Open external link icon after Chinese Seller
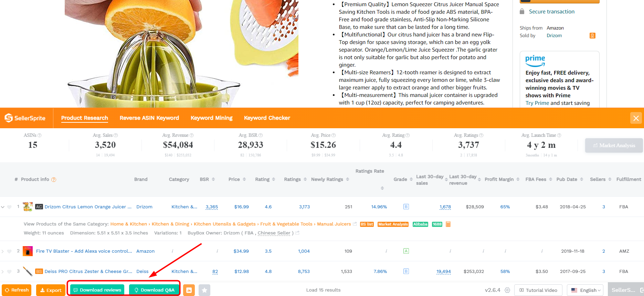 click(x=297, y=233)
